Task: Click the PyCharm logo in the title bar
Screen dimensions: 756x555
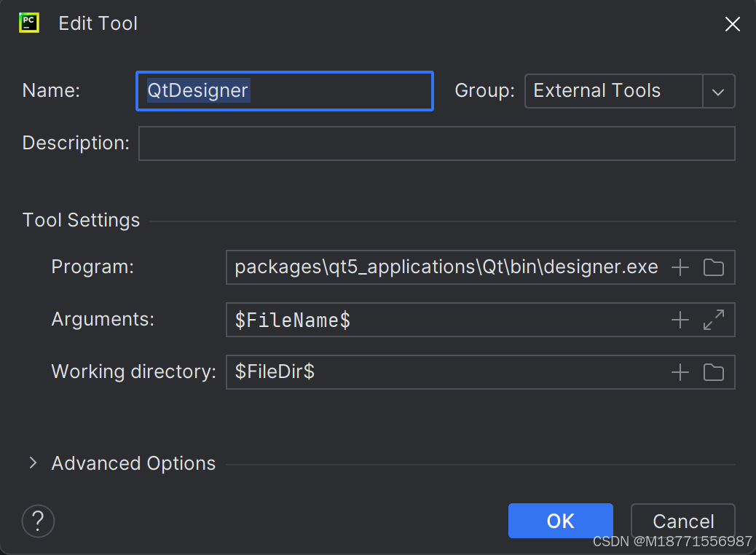Action: [x=28, y=23]
